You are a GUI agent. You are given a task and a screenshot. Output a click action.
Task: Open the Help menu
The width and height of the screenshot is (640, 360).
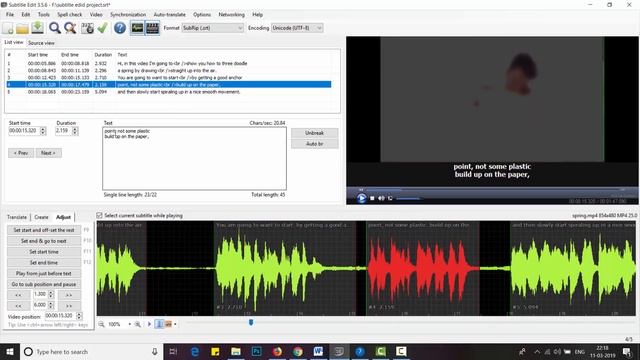click(x=258, y=14)
